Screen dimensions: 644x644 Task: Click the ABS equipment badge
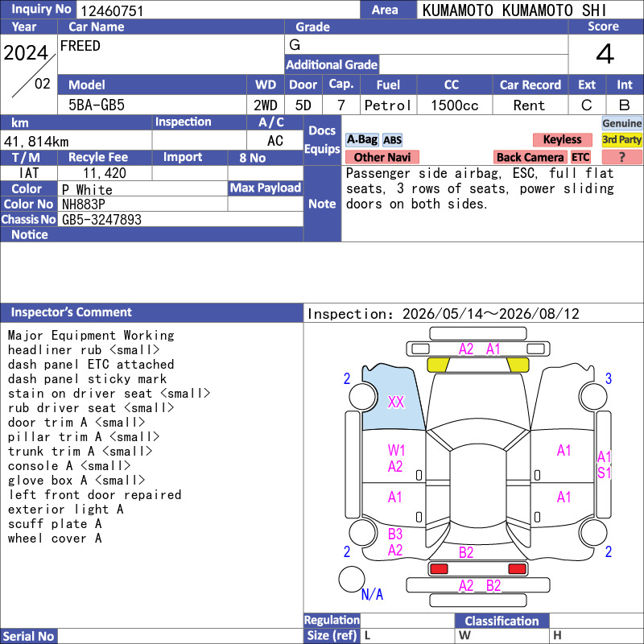click(392, 140)
